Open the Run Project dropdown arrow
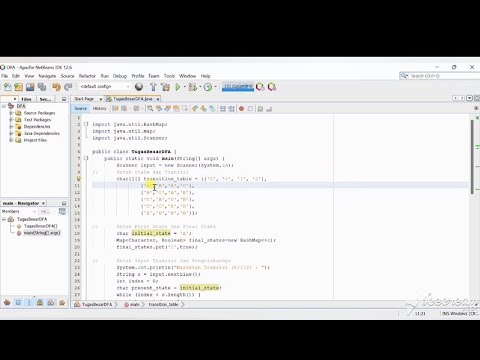The image size is (480, 360). coord(184,87)
